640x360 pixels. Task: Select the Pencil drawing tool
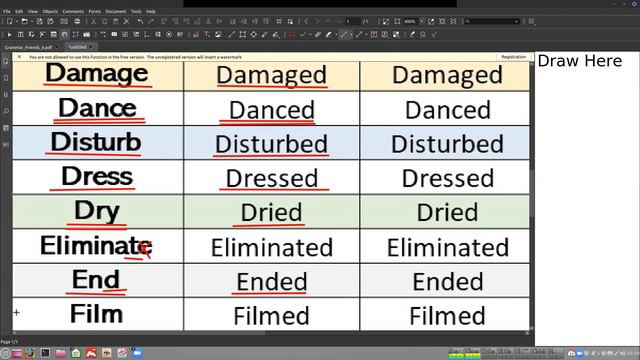tap(264, 35)
